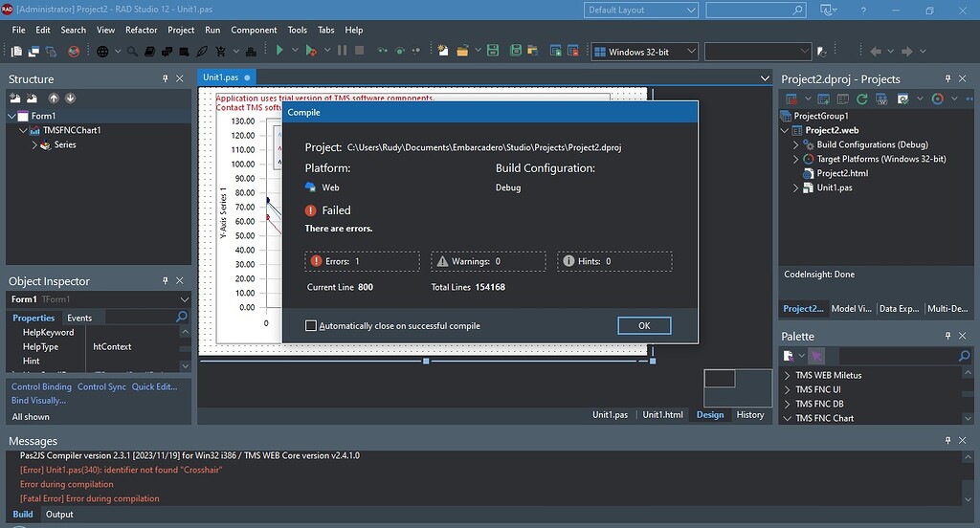Open the Unit1.html view tab
Viewport: 980px width, 528px height.
662,415
